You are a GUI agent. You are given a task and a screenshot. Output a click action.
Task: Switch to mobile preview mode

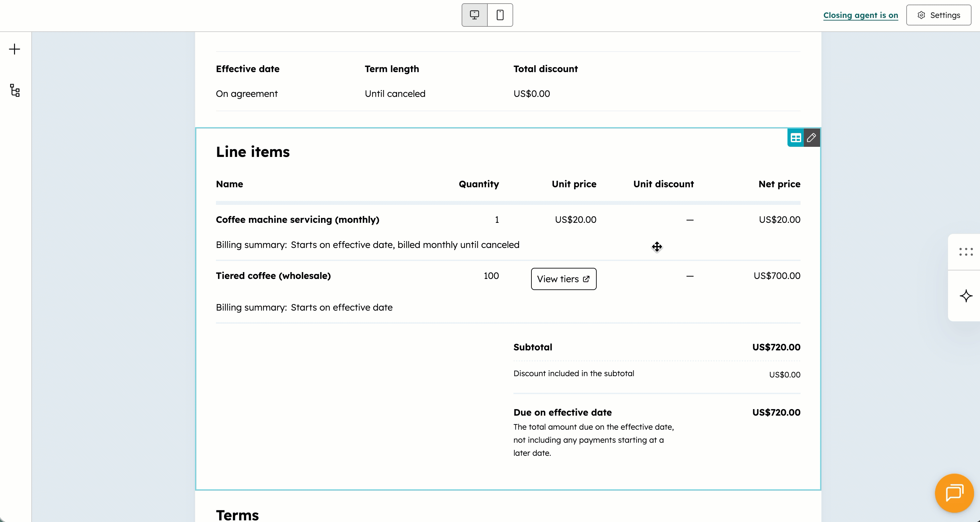(499, 15)
